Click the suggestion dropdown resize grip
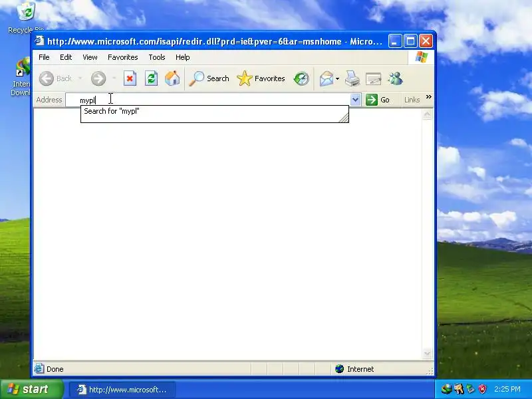 [344, 118]
